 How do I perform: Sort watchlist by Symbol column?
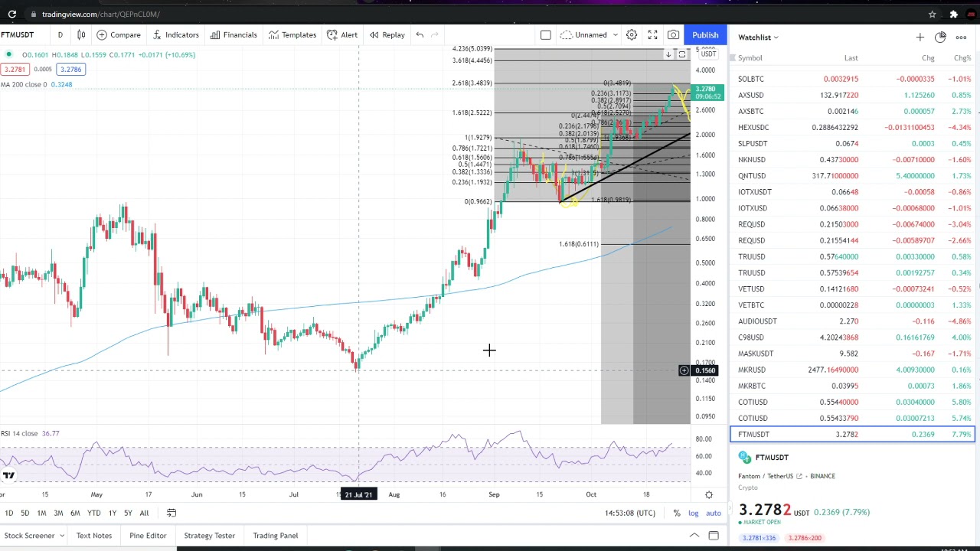(750, 57)
